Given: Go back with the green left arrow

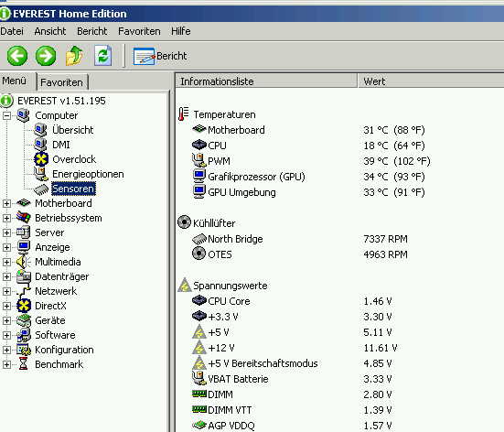Looking at the screenshot, I should tap(17, 56).
